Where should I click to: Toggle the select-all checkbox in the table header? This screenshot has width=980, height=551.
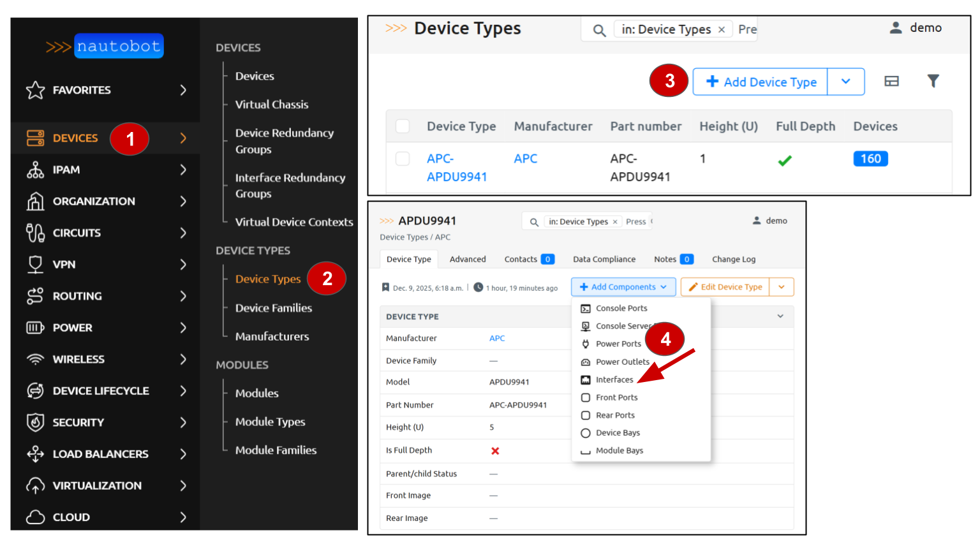(403, 126)
